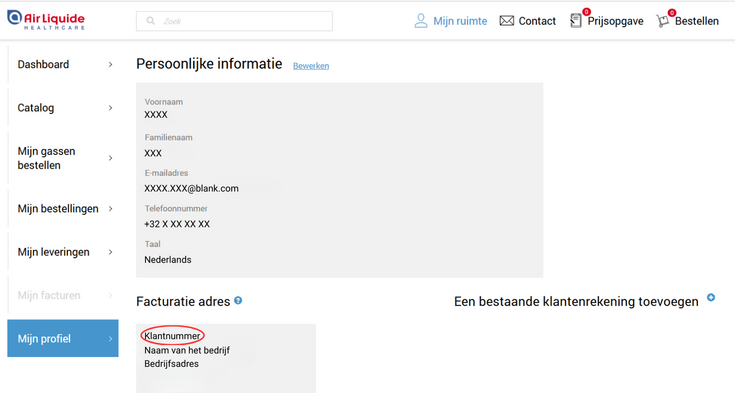735x393 pixels.
Task: Expand the Dashboard chevron
Action: [x=111, y=64]
